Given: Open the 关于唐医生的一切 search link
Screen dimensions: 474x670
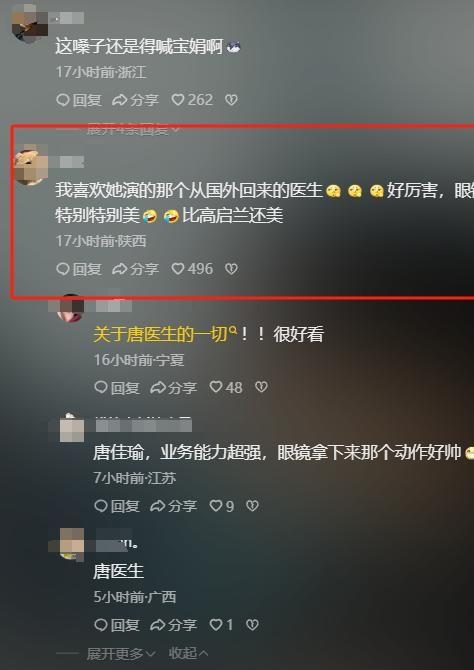Looking at the screenshot, I should (165, 335).
